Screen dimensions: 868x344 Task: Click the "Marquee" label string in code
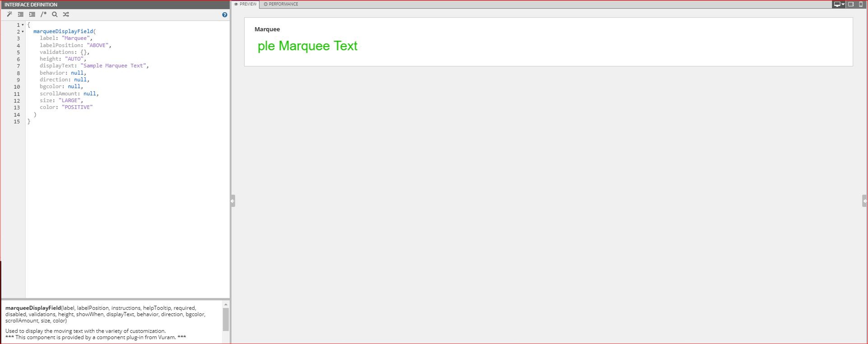75,38
